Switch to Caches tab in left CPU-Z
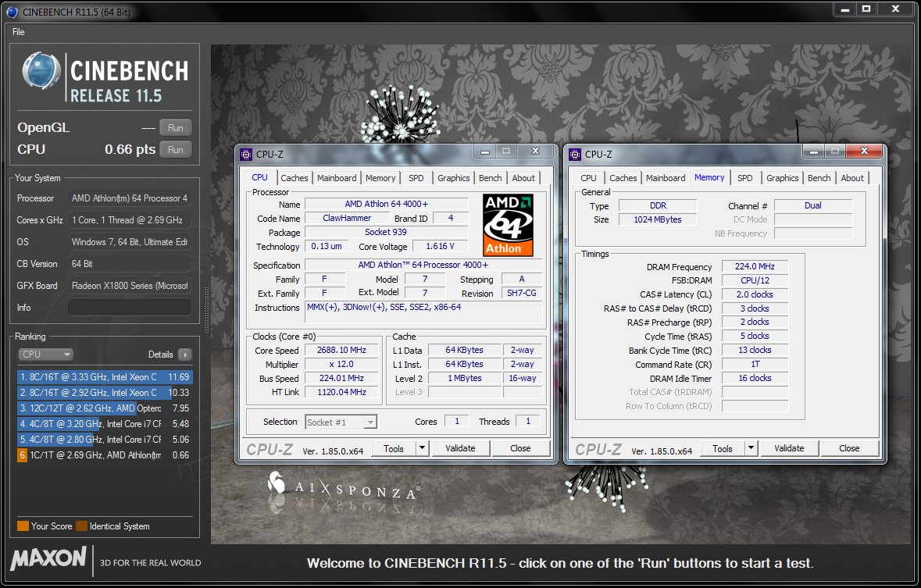Image resolution: width=921 pixels, height=588 pixels. click(295, 178)
